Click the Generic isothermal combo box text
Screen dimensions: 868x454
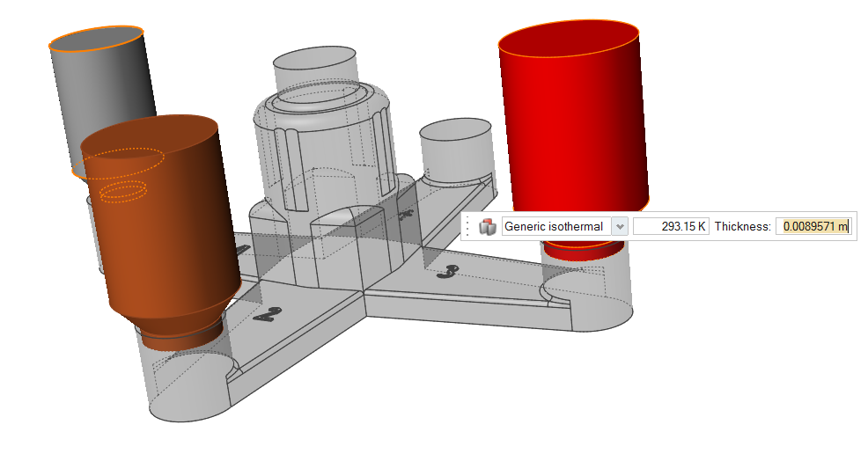(554, 227)
